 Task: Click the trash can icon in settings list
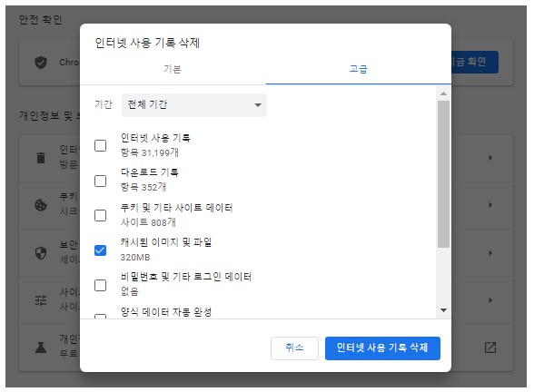[x=41, y=158]
